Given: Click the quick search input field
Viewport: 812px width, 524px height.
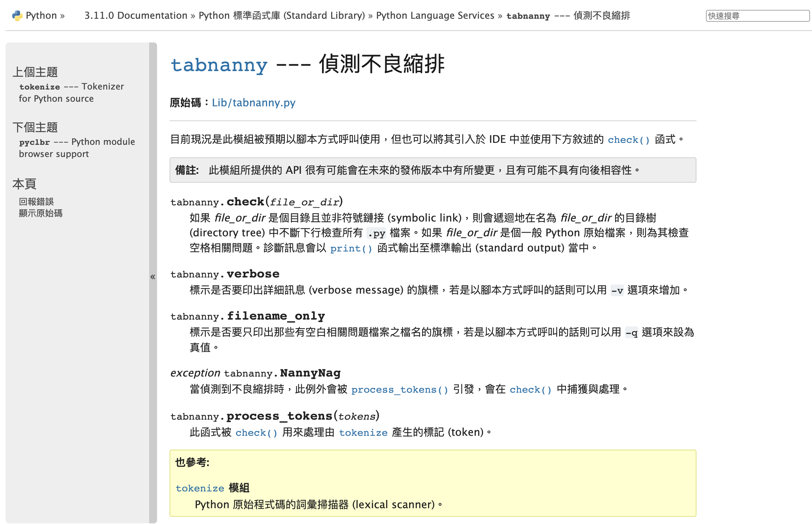Looking at the screenshot, I should tap(757, 16).
